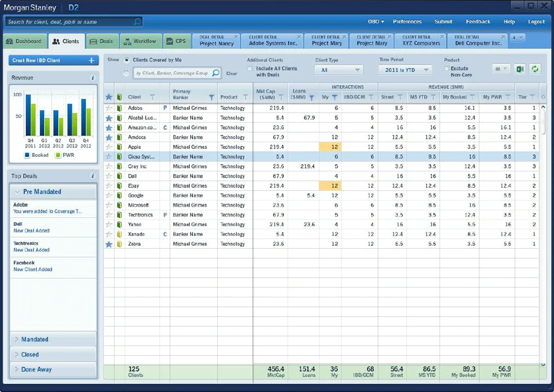Image resolution: width=554 pixels, height=392 pixels.
Task: Click the Booked legend color swatch
Action: pos(27,155)
